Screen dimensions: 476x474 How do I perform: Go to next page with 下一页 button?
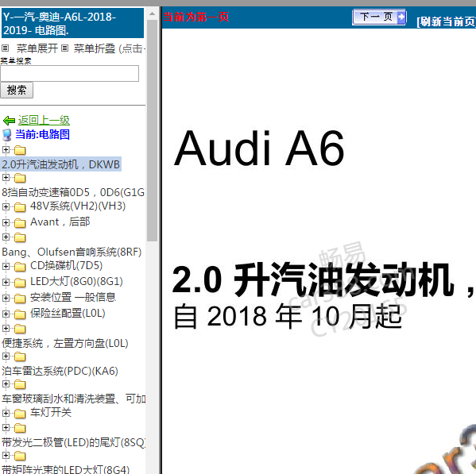379,17
